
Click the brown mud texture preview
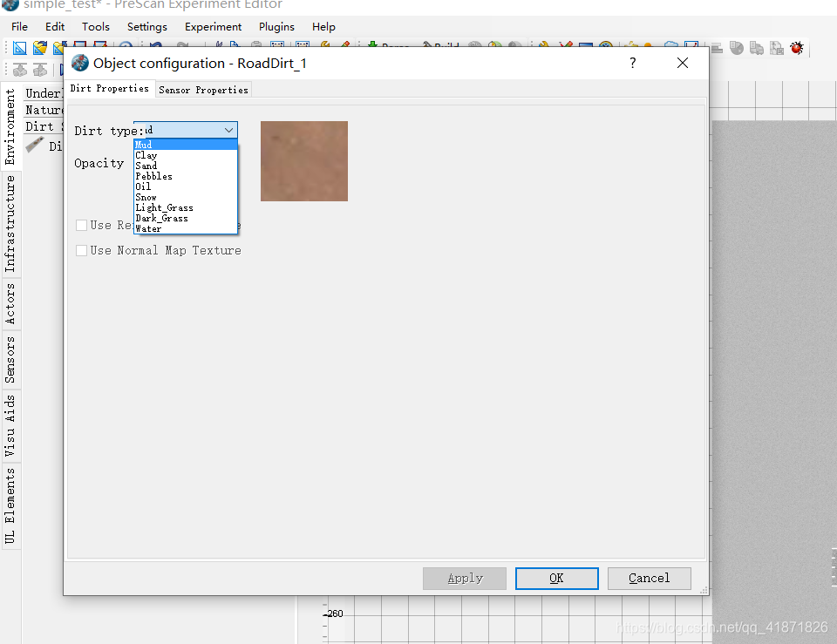coord(304,161)
